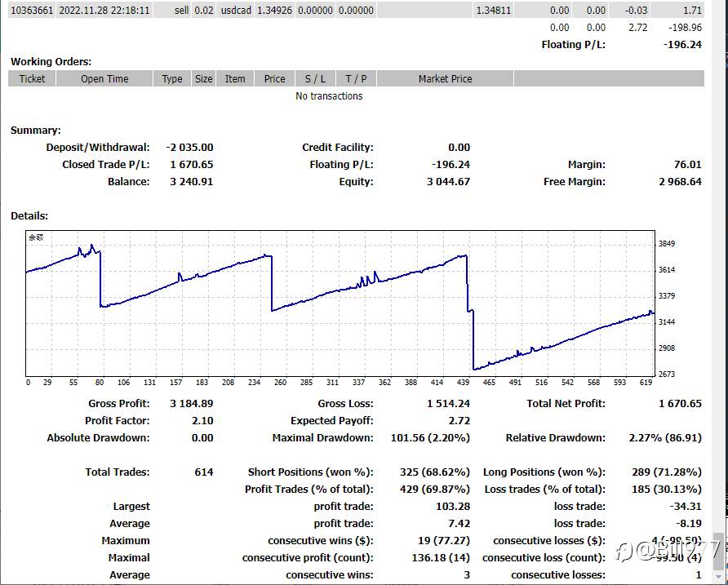This screenshot has height=585, width=728.
Task: Click the Balance value 3 240.91
Action: pyautogui.click(x=191, y=181)
